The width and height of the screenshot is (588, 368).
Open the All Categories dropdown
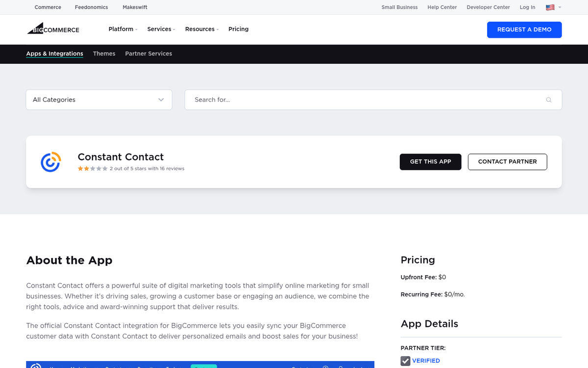point(98,100)
